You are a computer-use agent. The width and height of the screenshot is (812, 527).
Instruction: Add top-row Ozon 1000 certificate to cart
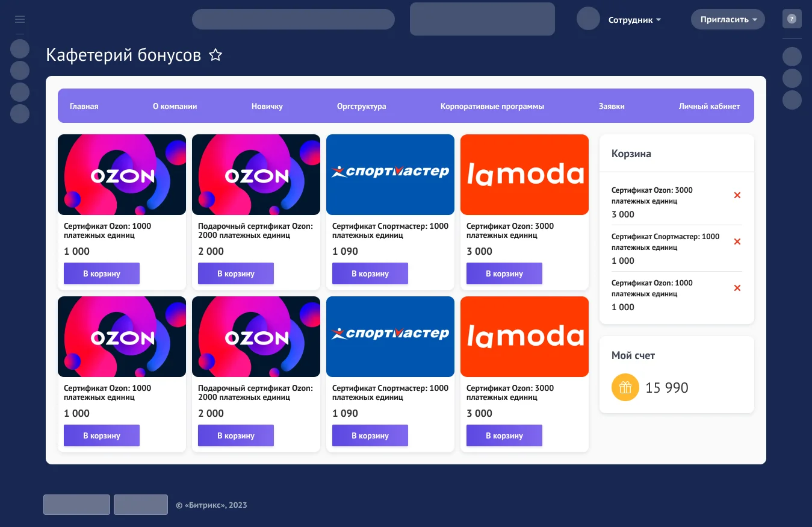click(102, 273)
